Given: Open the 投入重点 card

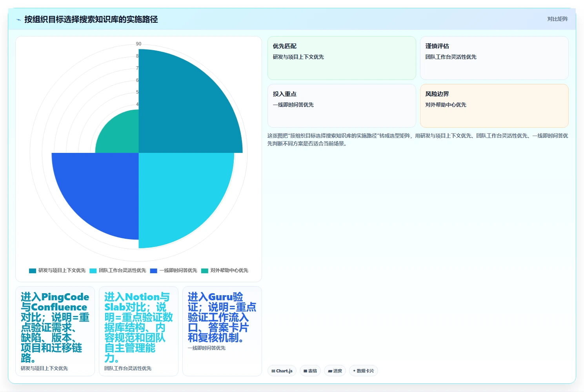Looking at the screenshot, I should point(342,106).
